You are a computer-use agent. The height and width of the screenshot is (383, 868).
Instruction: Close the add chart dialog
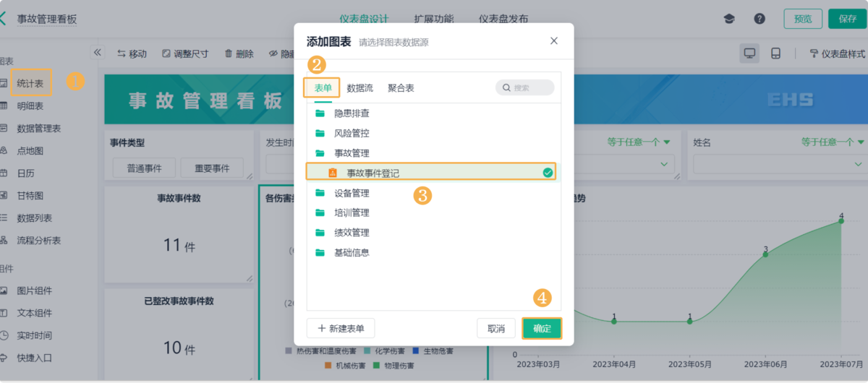click(x=554, y=41)
